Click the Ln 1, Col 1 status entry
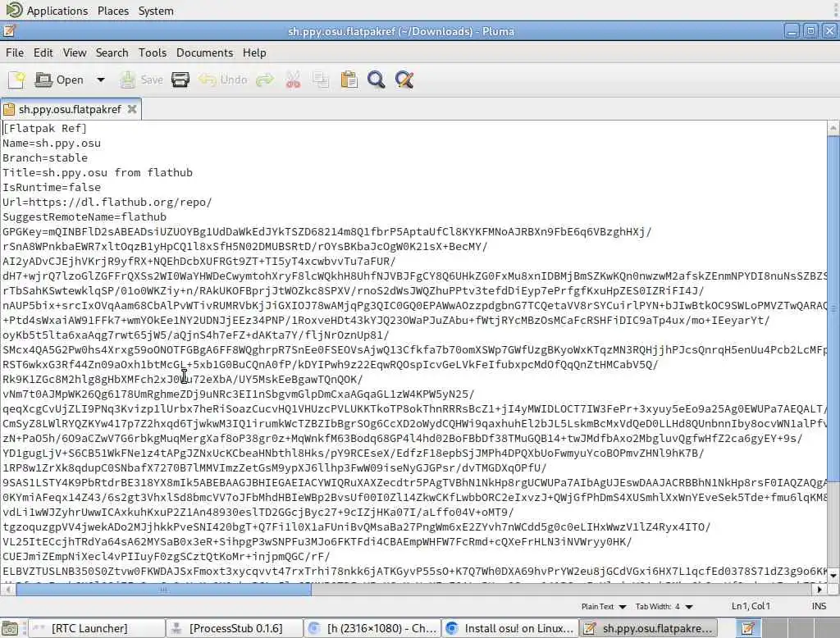840x638 pixels. [x=751, y=606]
